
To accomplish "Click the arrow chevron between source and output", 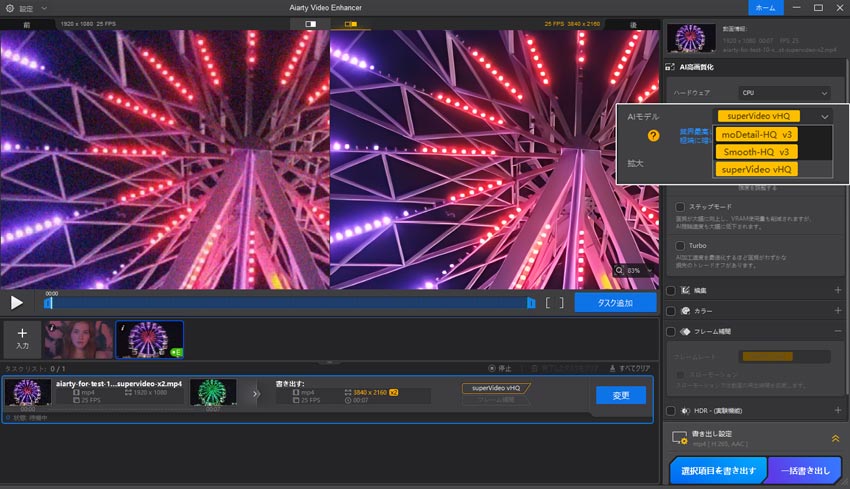I will [256, 394].
